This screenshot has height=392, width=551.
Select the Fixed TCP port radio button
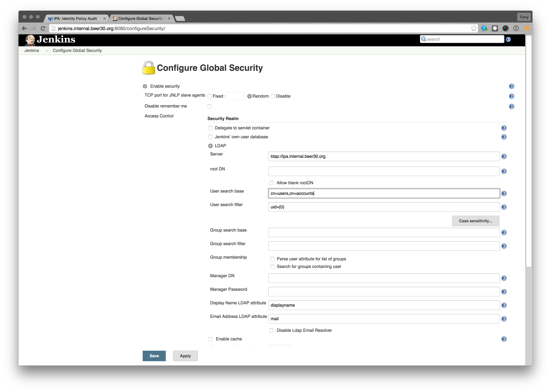209,96
